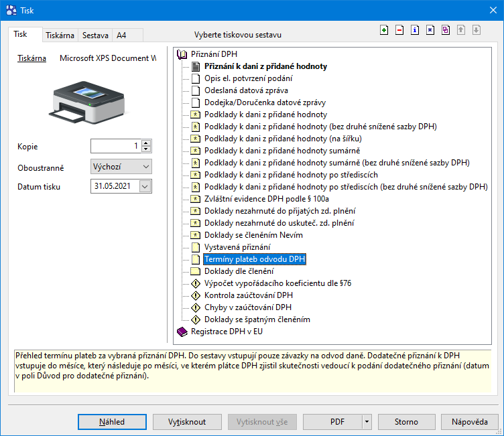Increase Kopie count with up arrow
This screenshot has height=436, width=504.
[146, 143]
